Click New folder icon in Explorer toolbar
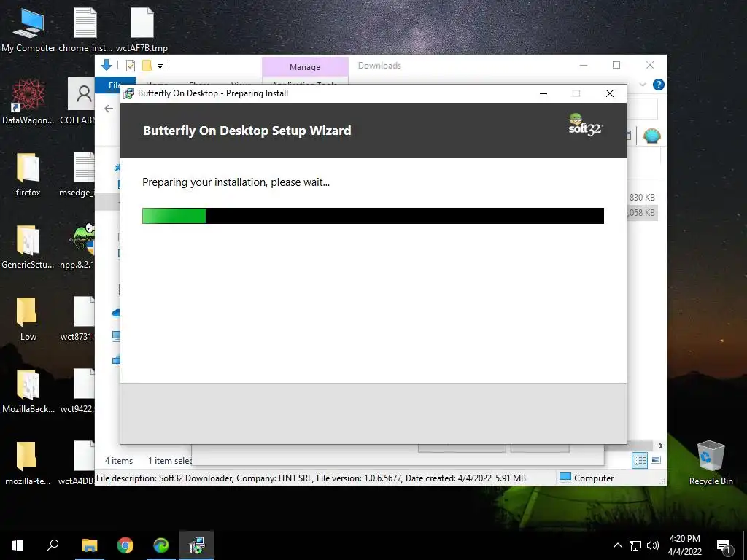Viewport: 747px width, 560px height. click(x=147, y=66)
